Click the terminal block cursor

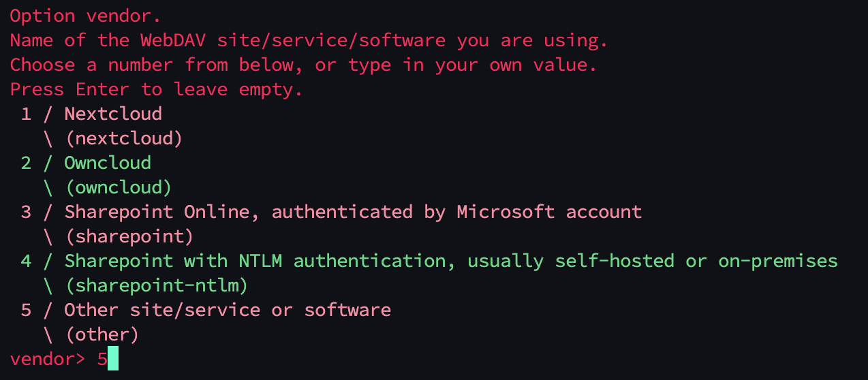113,359
